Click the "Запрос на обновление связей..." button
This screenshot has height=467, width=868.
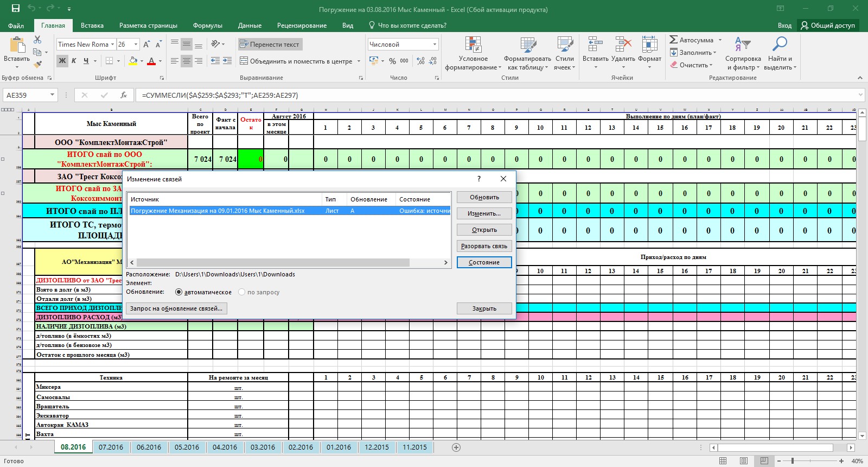click(176, 308)
